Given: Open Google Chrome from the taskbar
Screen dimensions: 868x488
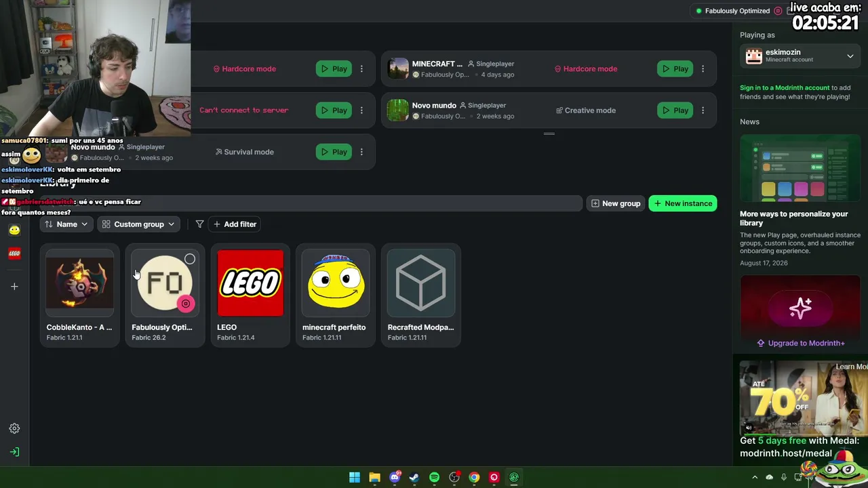Looking at the screenshot, I should 474,477.
